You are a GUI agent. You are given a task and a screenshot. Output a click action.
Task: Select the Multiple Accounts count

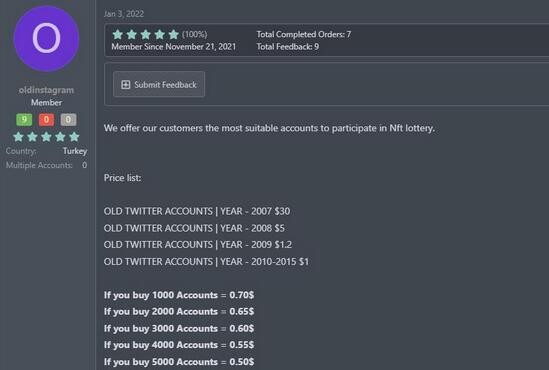(x=85, y=165)
